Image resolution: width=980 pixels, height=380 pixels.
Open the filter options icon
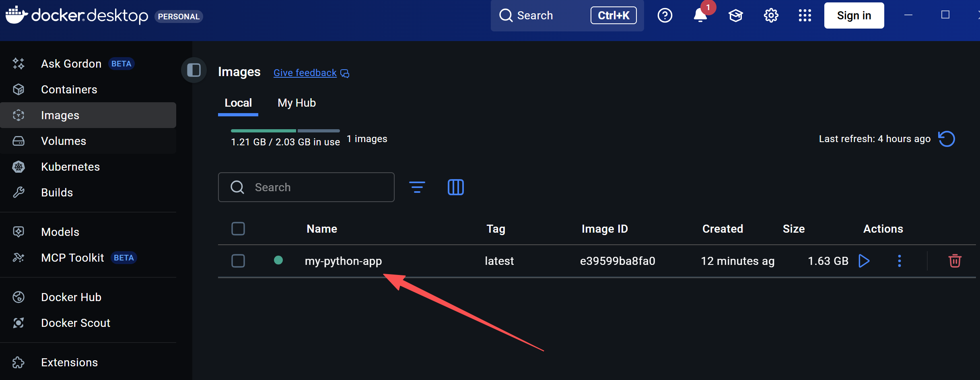click(417, 187)
